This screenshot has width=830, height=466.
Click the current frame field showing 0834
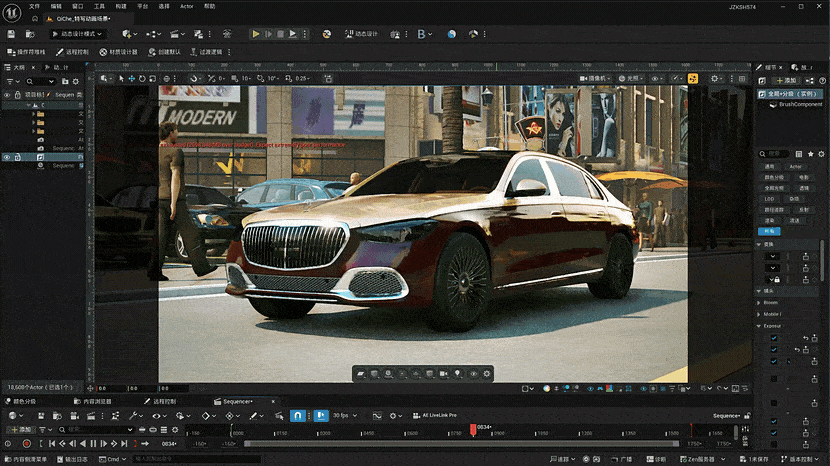point(169,444)
